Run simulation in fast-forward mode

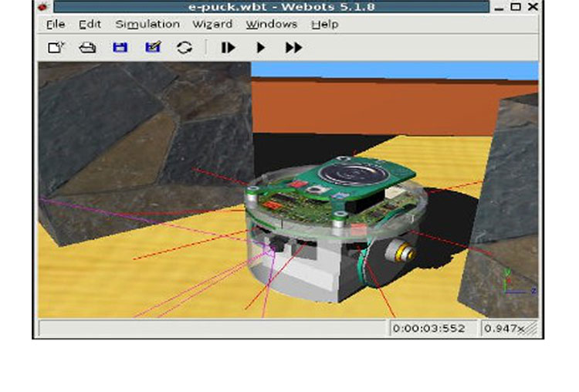coord(293,48)
